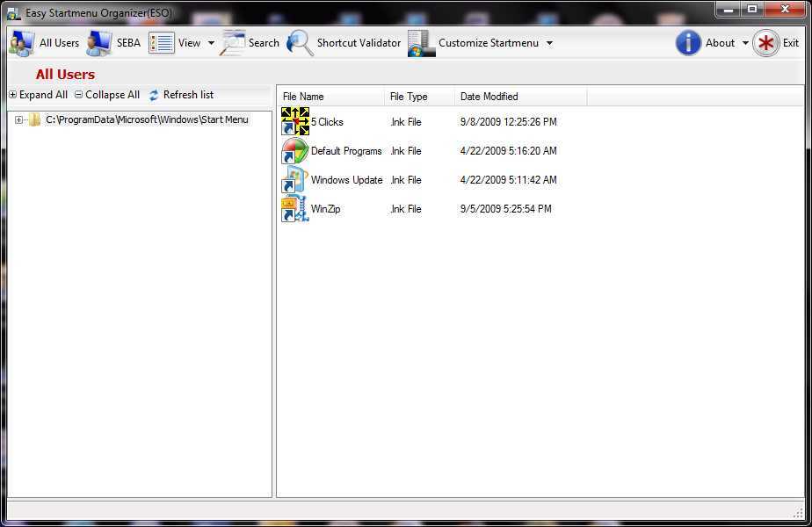Click the Refresh list arrows icon
This screenshot has width=812, height=527.
click(x=154, y=95)
